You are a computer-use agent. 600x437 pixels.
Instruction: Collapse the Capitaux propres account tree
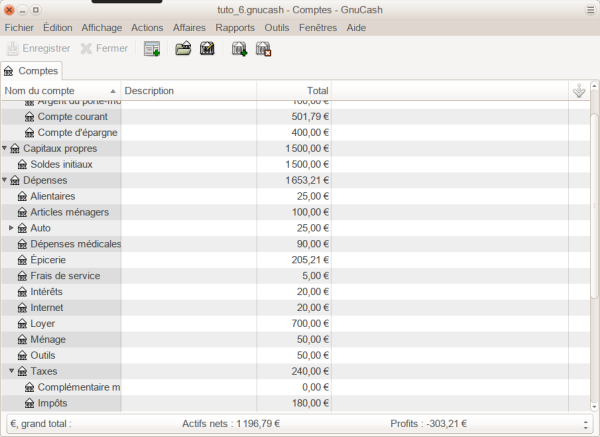(x=5, y=148)
